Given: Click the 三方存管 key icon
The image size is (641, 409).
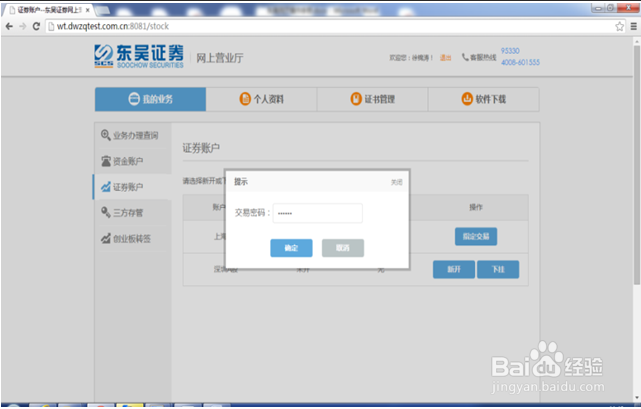Looking at the screenshot, I should click(106, 212).
